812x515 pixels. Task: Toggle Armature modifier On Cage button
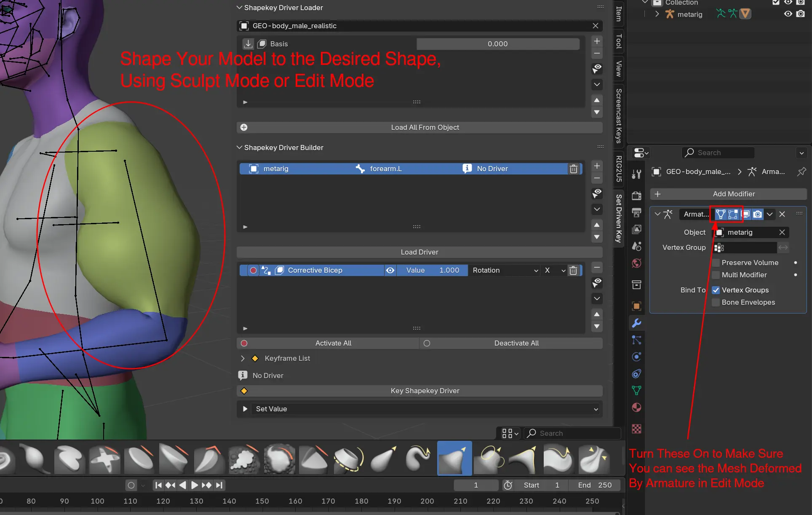click(721, 214)
